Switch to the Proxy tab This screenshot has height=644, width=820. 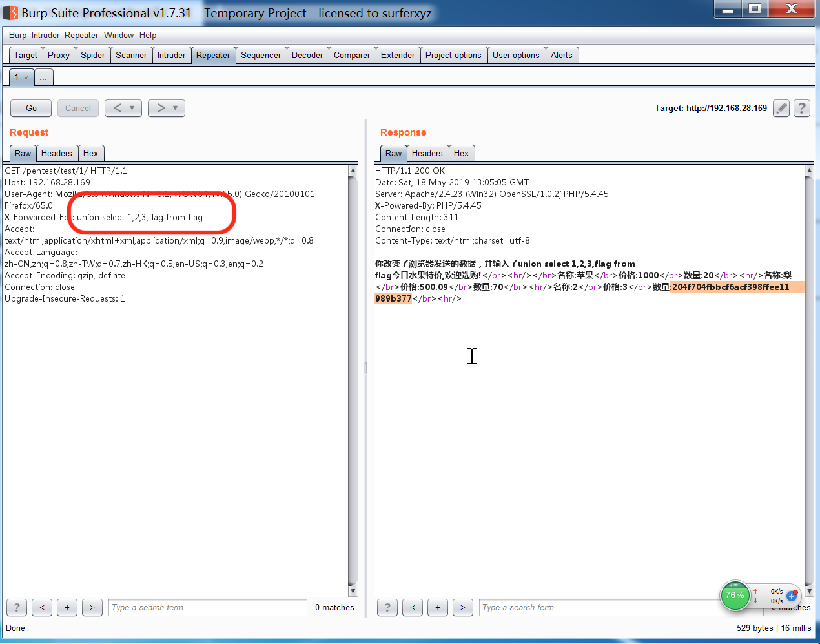[x=59, y=55]
